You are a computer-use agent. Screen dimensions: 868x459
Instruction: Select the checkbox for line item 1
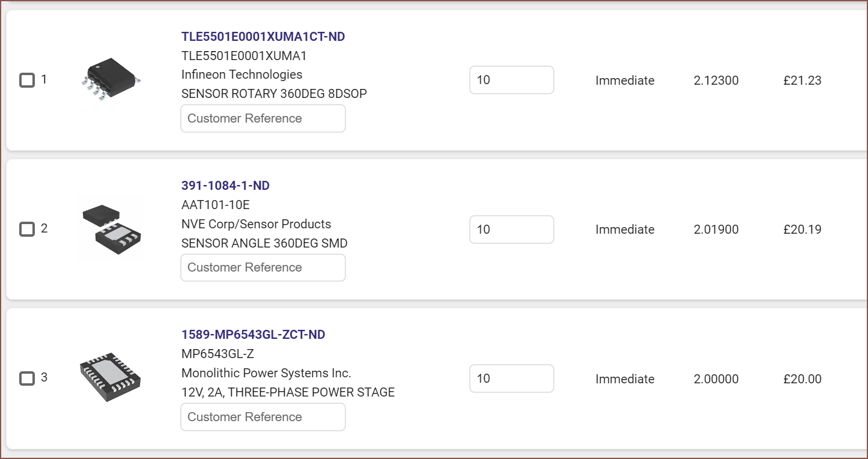pyautogui.click(x=27, y=80)
